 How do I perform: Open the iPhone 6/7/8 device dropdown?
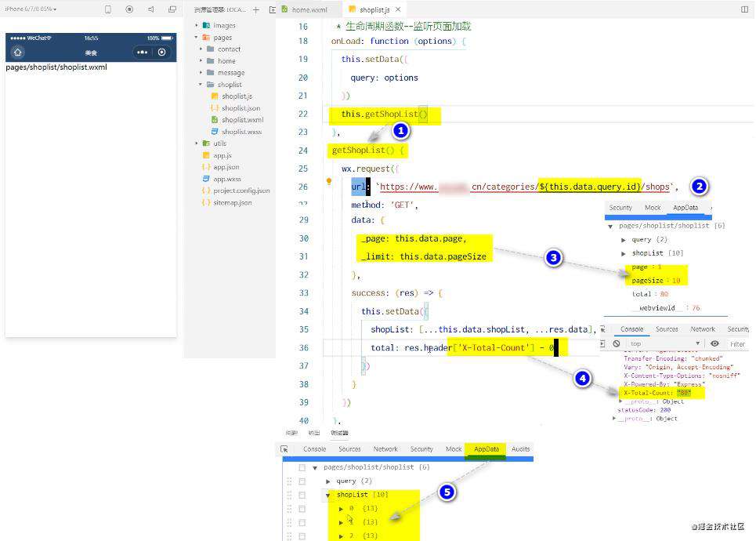click(31, 9)
